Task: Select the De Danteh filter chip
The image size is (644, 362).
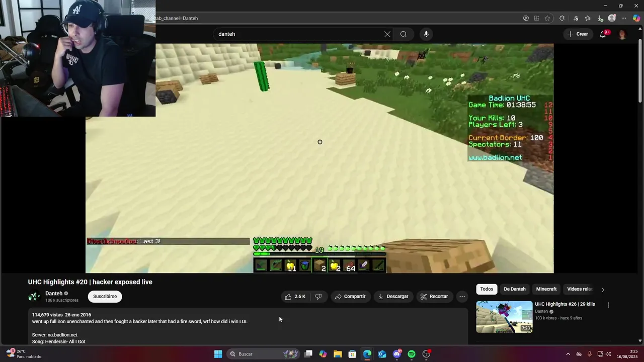Action: (x=515, y=289)
